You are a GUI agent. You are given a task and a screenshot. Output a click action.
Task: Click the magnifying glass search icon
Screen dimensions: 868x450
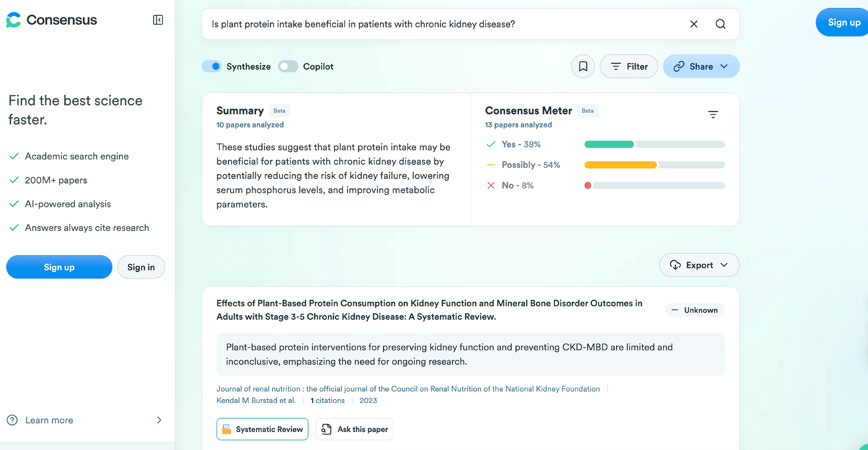[x=720, y=24]
